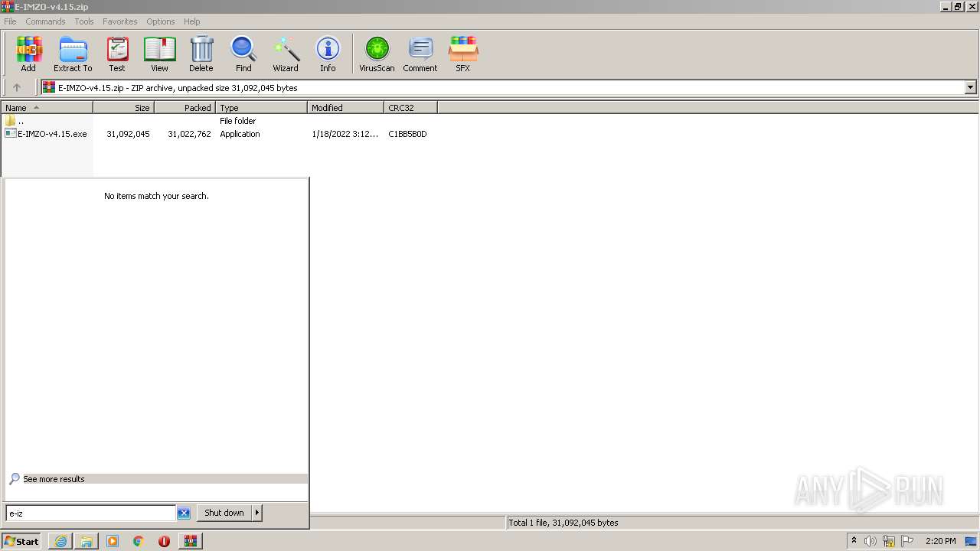Sort file list by Size column
The height and width of the screenshot is (551, 980).
(x=123, y=108)
